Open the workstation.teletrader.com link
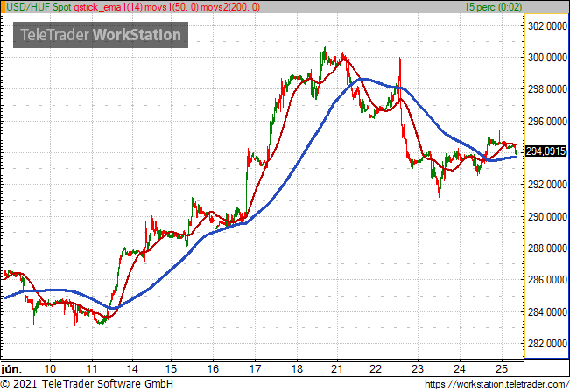This screenshot has width=570, height=392. [496, 384]
